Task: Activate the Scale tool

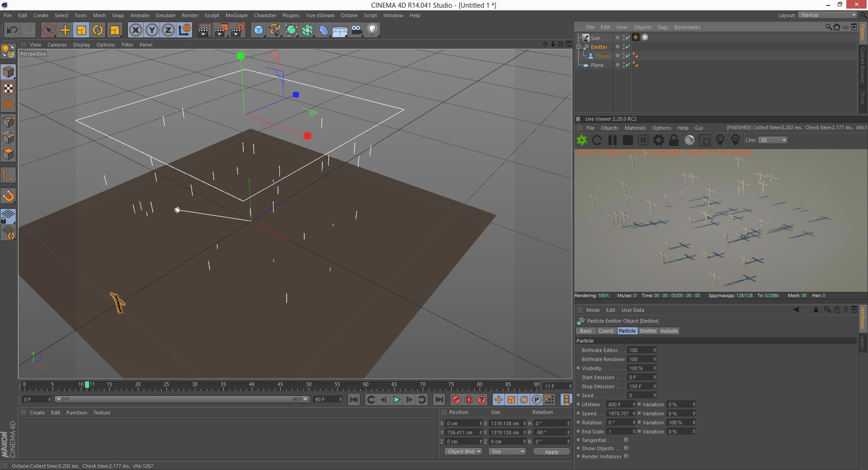Action: click(x=81, y=30)
